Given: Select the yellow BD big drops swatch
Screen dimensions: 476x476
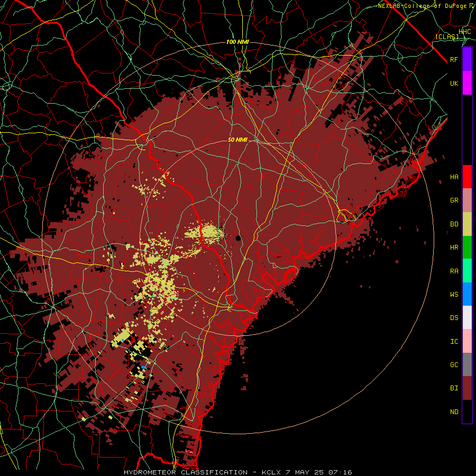Looking at the screenshot, I should coord(467,224).
